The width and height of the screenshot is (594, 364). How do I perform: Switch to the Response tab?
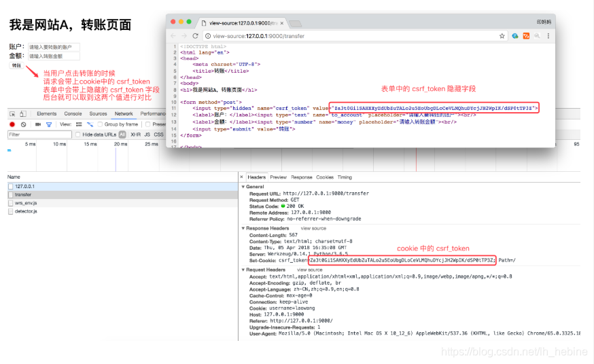point(302,177)
